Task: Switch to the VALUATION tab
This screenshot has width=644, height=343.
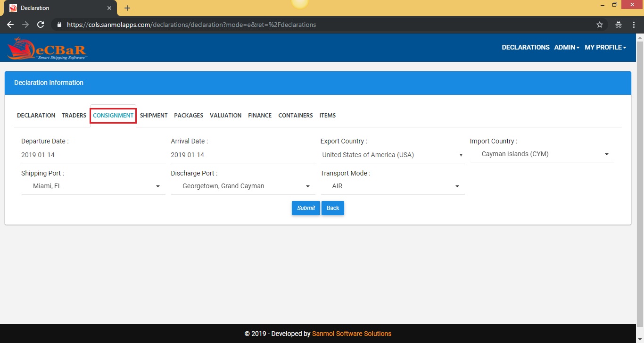Action: point(225,116)
